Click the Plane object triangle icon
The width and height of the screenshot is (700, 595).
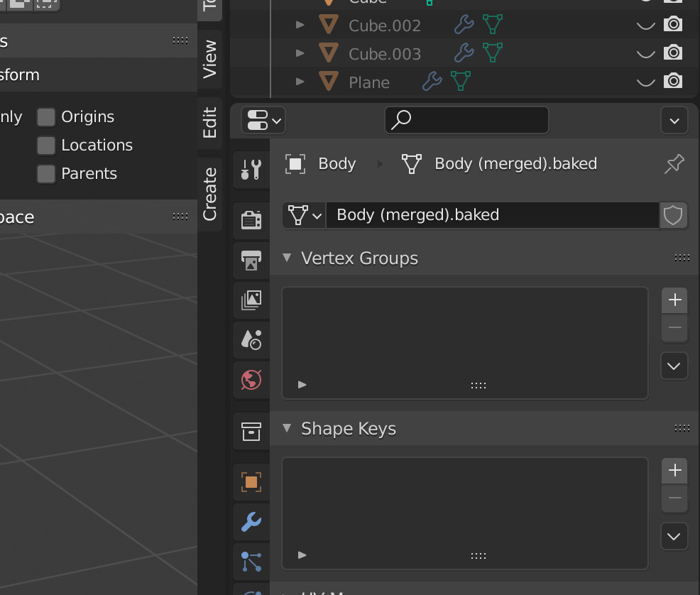(329, 81)
